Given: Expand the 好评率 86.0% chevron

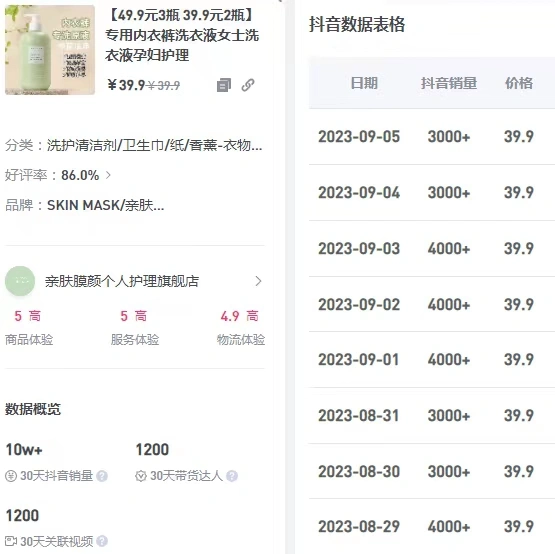Looking at the screenshot, I should [x=108, y=175].
